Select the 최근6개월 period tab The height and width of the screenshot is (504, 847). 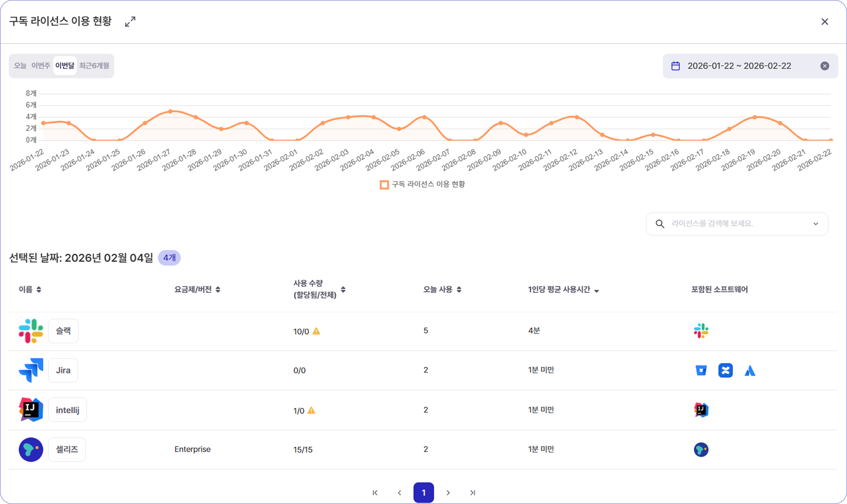[x=94, y=66]
